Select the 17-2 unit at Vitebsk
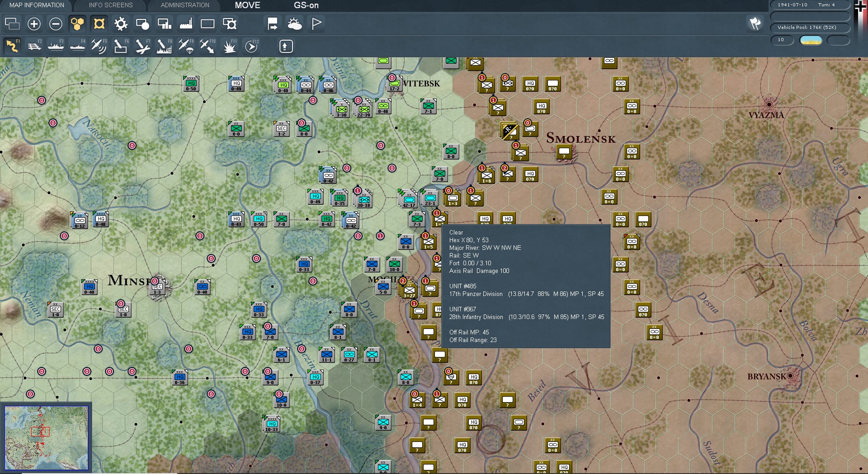The height and width of the screenshot is (474, 868). coord(395,84)
